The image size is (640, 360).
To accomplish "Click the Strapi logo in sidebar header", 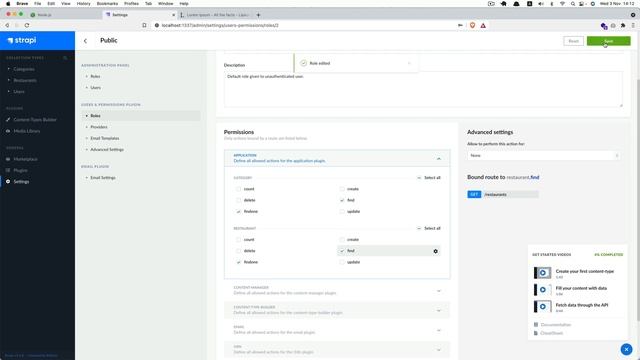I will pos(22,40).
